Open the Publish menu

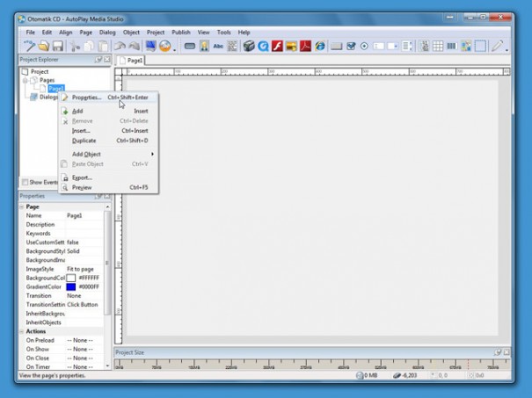click(181, 33)
